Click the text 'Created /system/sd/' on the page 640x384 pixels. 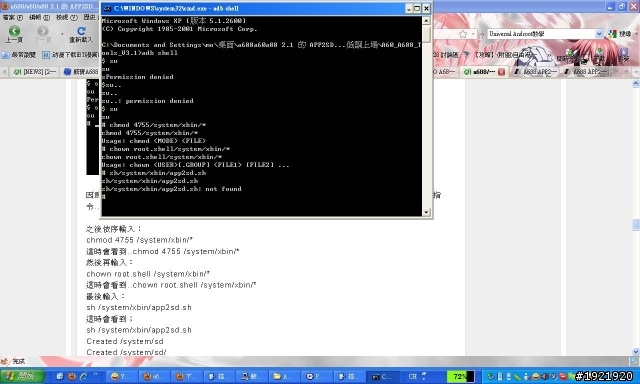coord(126,352)
